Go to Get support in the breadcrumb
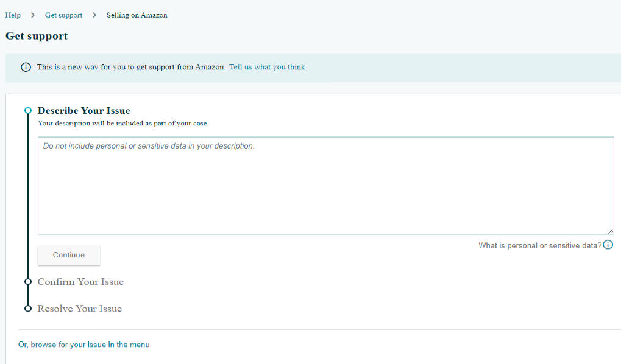This screenshot has height=364, width=621. tap(63, 15)
